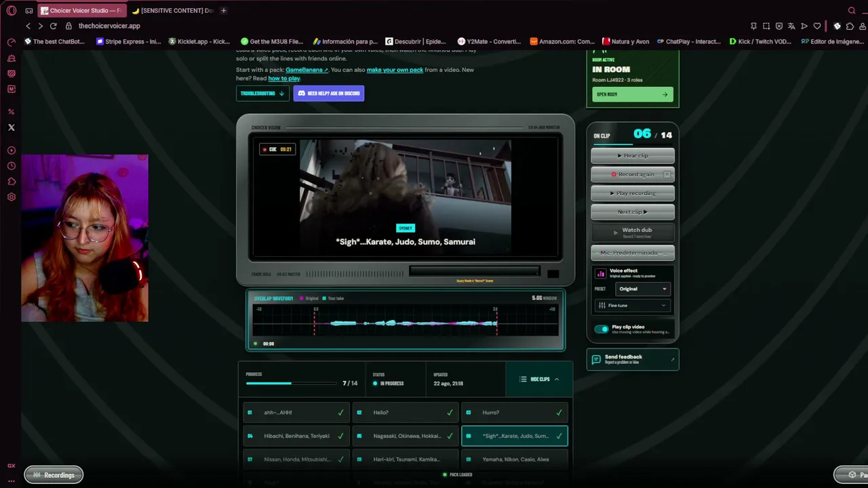868x488 pixels.
Task: Click the Watch dub button
Action: 633,232
